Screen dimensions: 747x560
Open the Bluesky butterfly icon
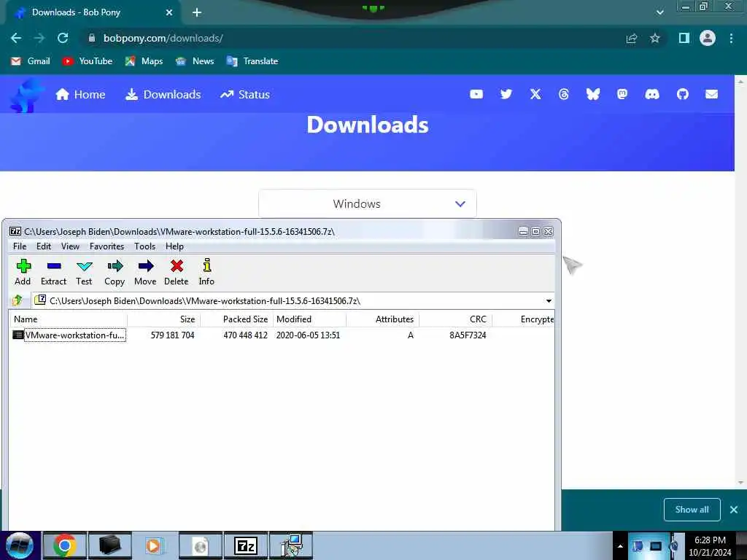coord(593,94)
